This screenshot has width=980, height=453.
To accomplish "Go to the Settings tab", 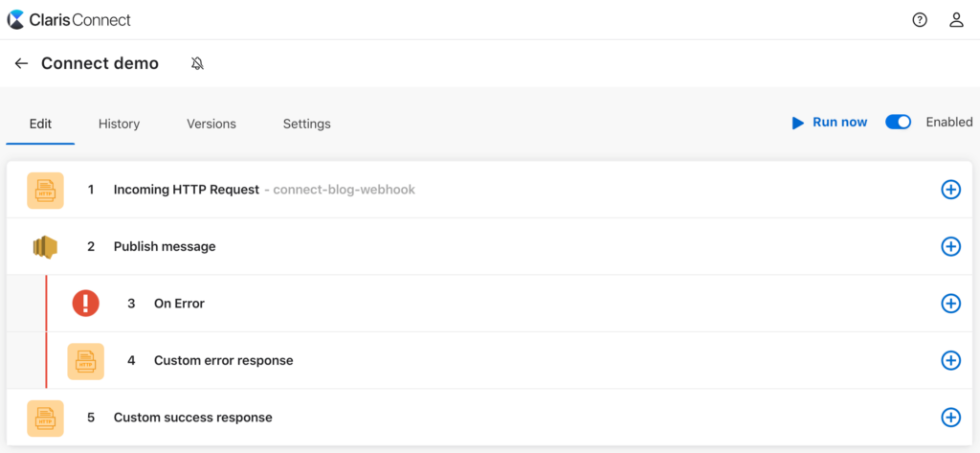I will coord(306,124).
